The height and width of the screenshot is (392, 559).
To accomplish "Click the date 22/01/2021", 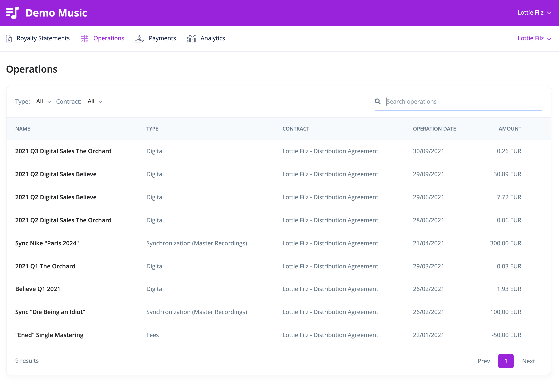I will (428, 335).
